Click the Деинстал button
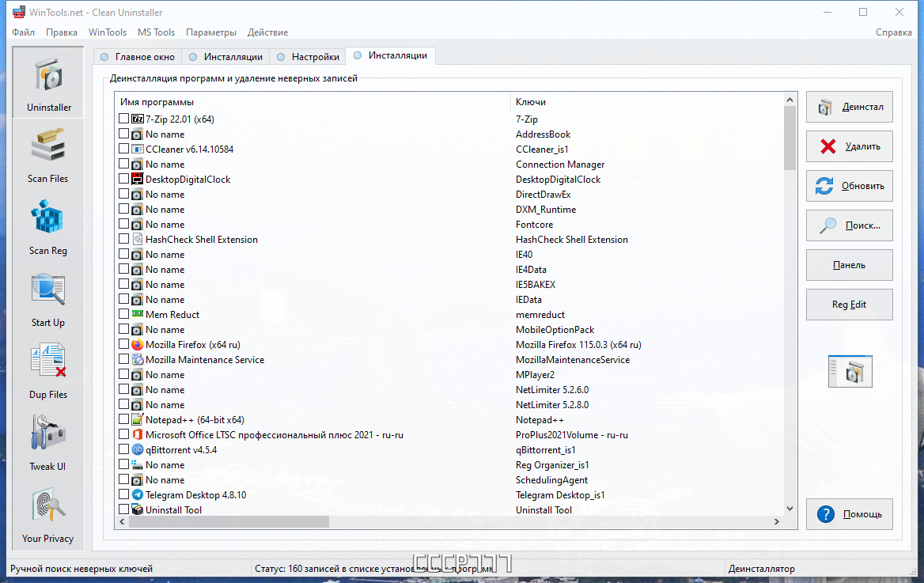Screen dimensions: 924x583 click(x=849, y=107)
